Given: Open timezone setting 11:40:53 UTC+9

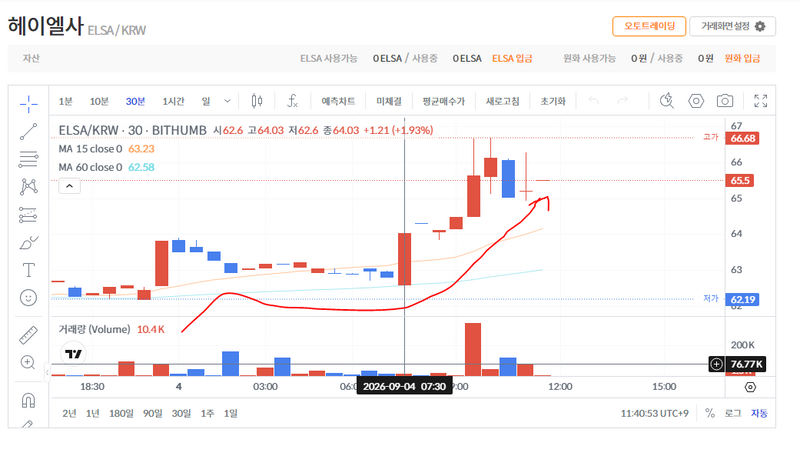Looking at the screenshot, I should [x=655, y=413].
